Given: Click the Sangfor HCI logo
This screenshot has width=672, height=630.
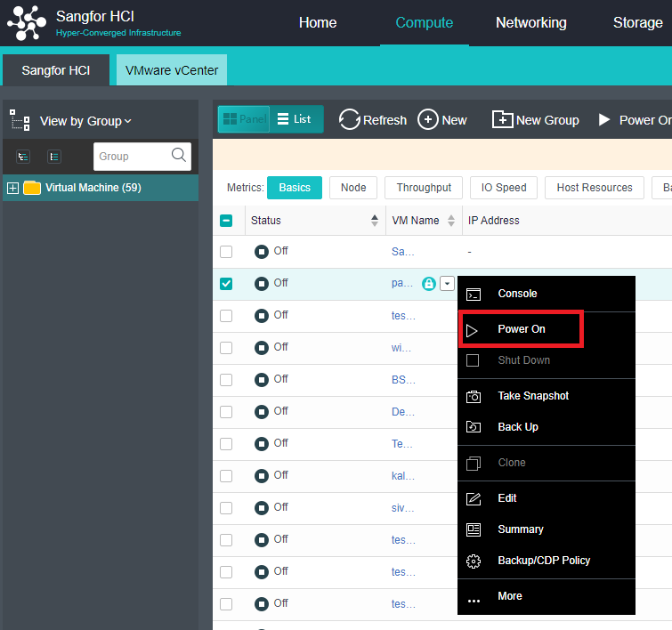Looking at the screenshot, I should [x=27, y=23].
